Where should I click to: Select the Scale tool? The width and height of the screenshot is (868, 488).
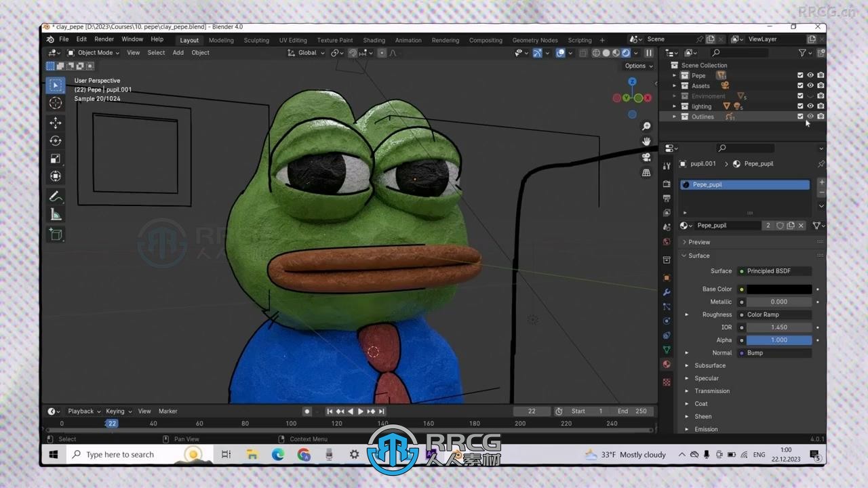tap(56, 159)
